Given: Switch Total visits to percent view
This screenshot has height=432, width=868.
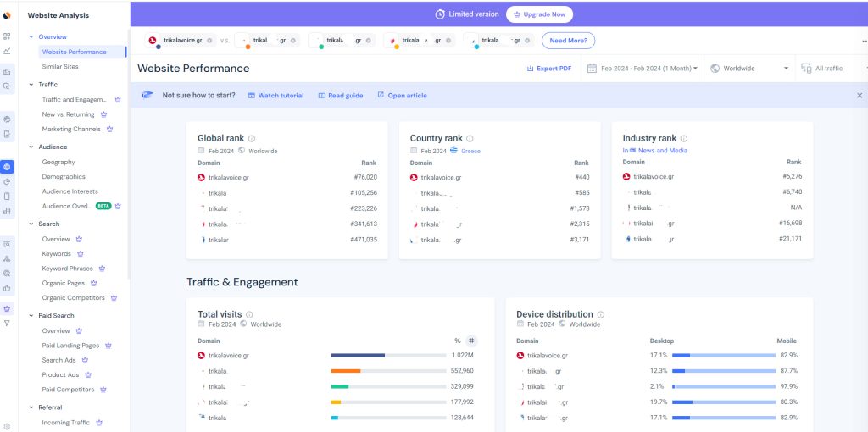Looking at the screenshot, I should (458, 341).
